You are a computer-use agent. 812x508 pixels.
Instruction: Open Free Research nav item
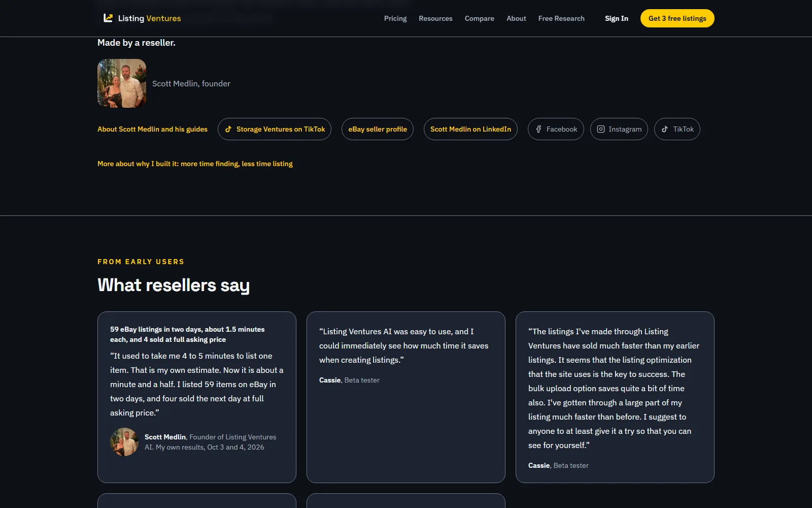coord(561,18)
